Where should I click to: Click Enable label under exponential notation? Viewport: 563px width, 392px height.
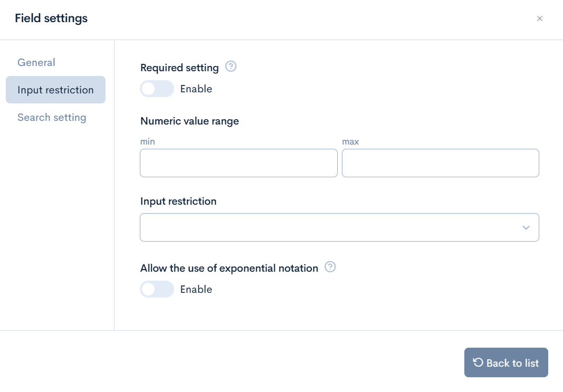(196, 290)
